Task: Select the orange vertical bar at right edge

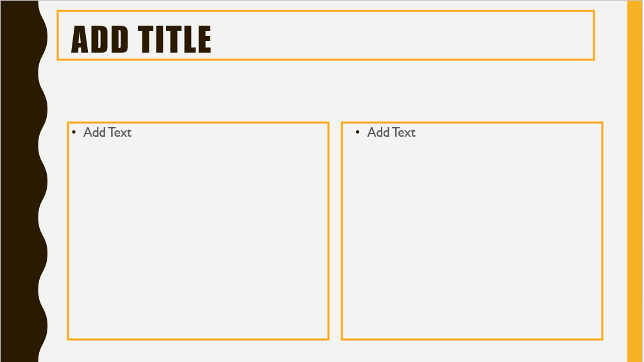Action: 635,181
